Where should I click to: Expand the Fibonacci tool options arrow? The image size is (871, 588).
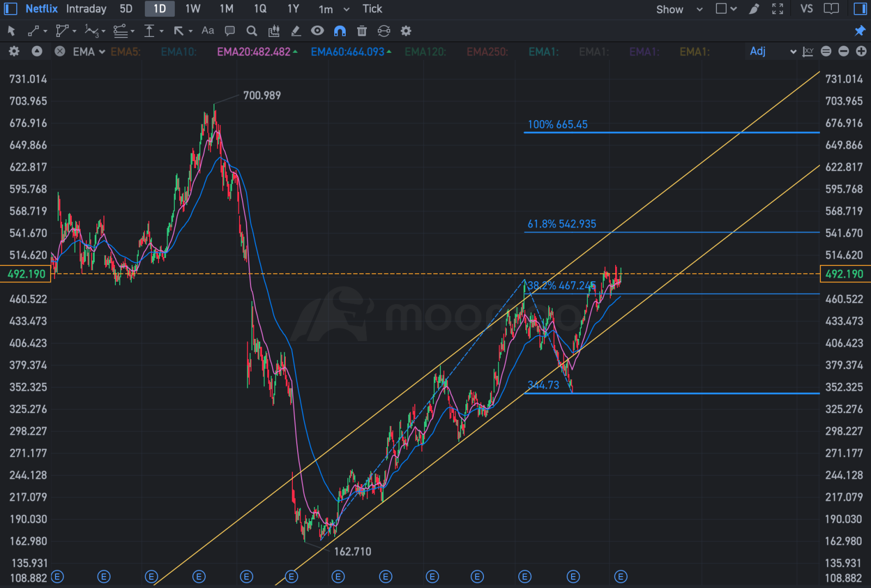tap(132, 32)
